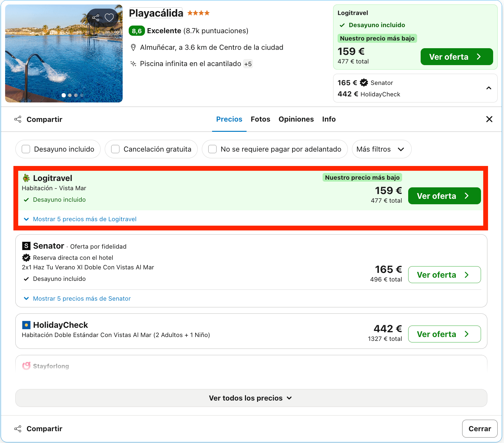This screenshot has width=504, height=443.
Task: Click the 496 € total text
Action: pos(386,279)
